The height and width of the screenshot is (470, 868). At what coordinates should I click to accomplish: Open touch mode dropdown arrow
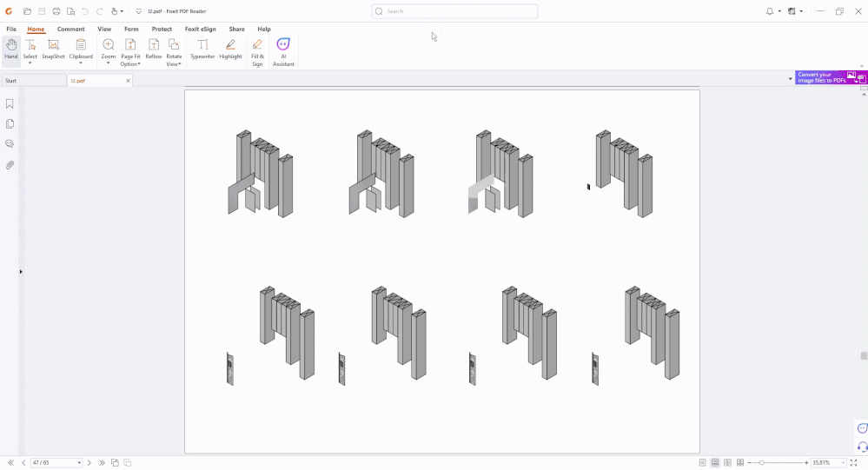click(122, 11)
